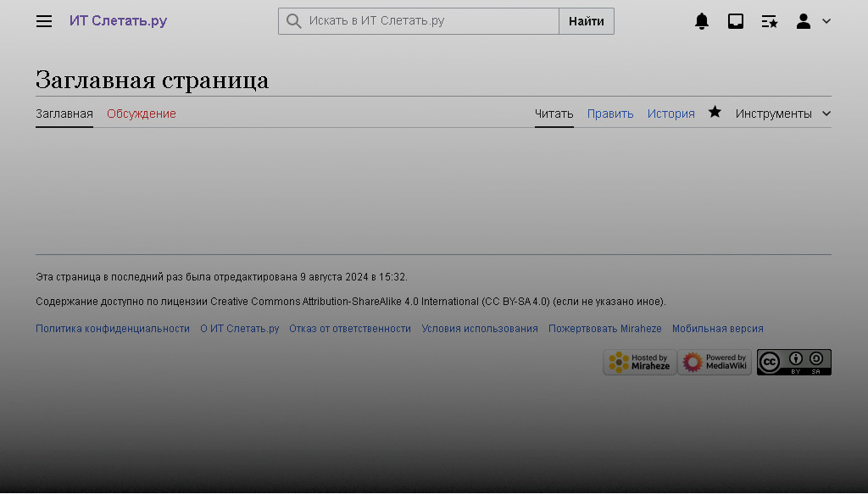
Task: Switch to the Обсуждение tab
Action: (142, 114)
